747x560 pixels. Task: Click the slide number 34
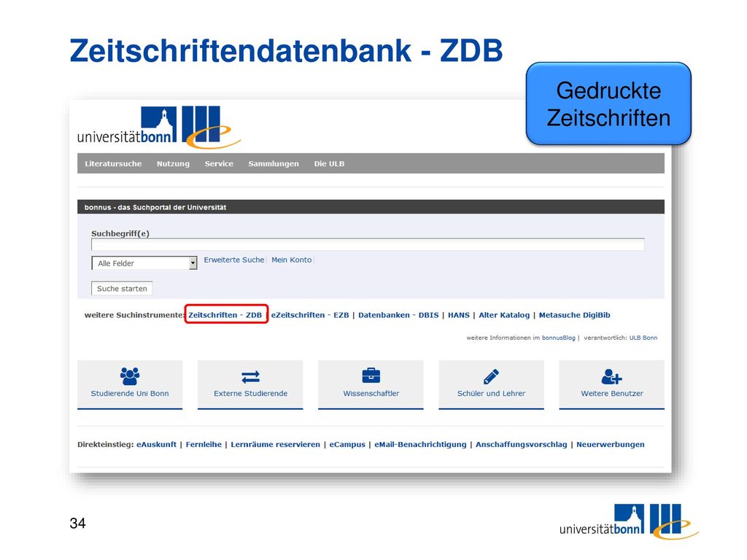pos(77,524)
